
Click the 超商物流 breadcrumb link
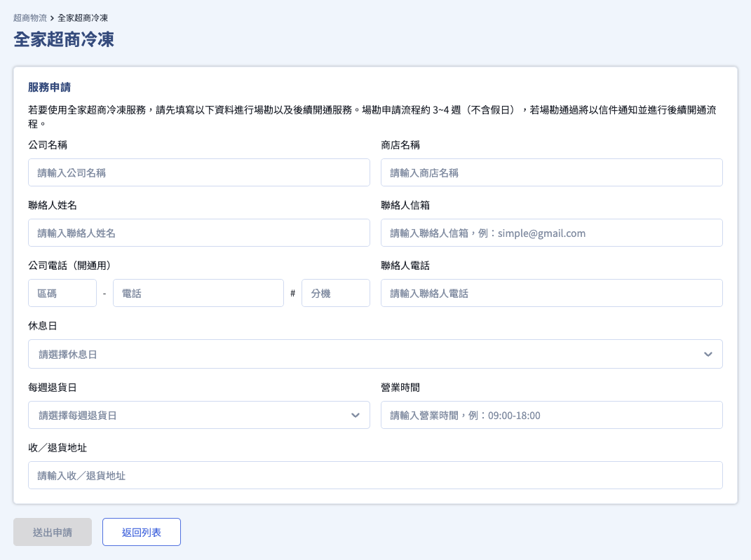[30, 18]
